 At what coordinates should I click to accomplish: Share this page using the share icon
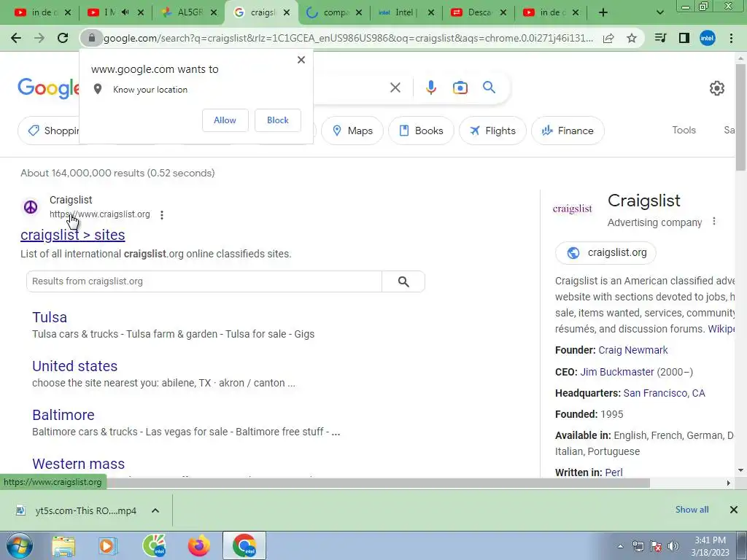point(608,38)
